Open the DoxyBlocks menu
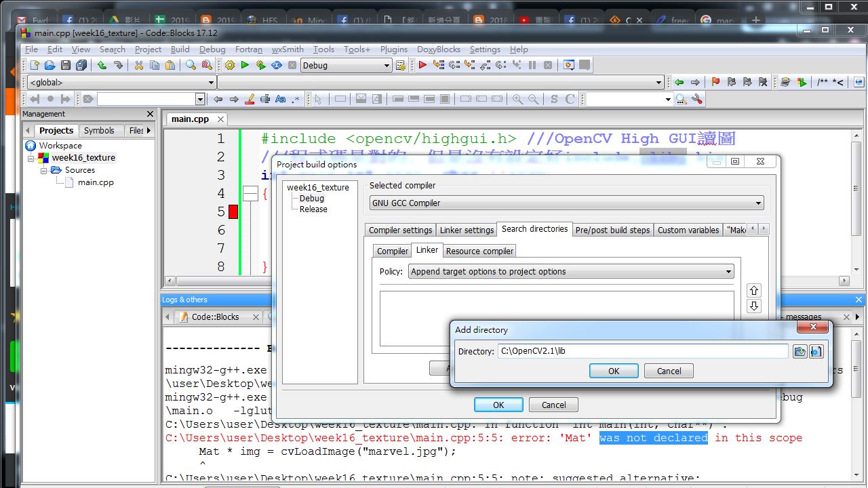 coord(439,49)
